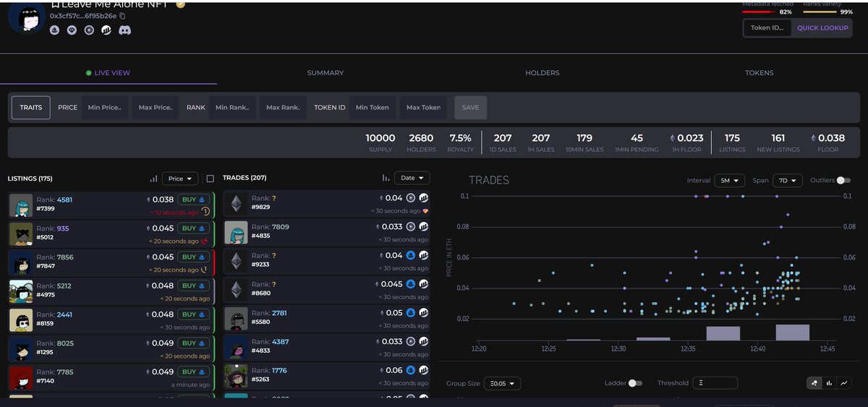This screenshot has width=868, height=407.
Task: Click the chart icon on trade #5580
Action: tap(424, 313)
